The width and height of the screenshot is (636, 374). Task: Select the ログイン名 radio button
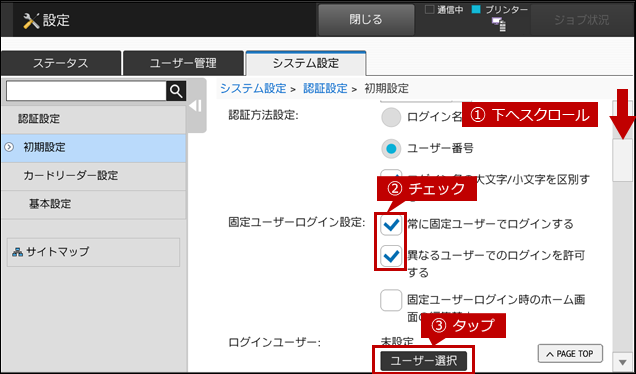point(391,117)
